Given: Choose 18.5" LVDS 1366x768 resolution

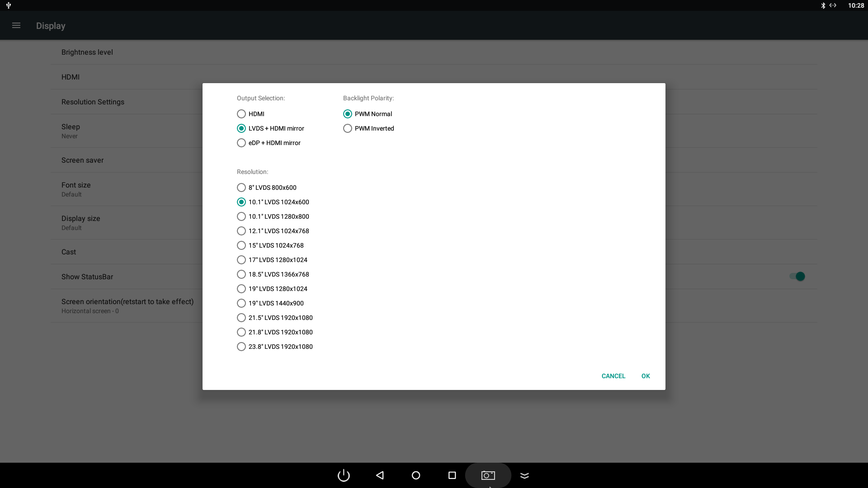Looking at the screenshot, I should click(241, 274).
